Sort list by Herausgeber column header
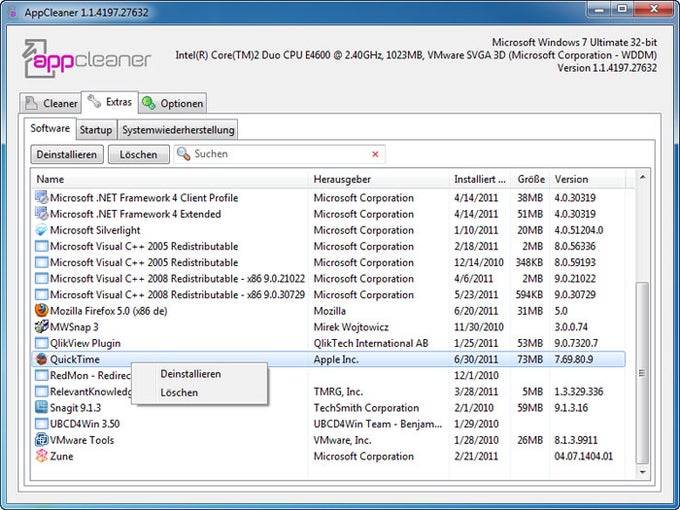 (379, 179)
